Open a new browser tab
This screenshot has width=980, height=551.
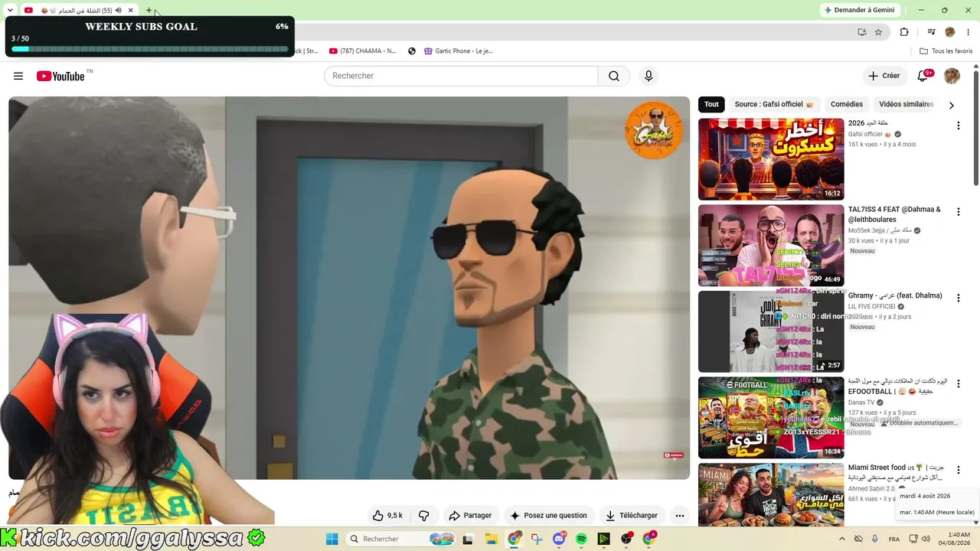(x=149, y=11)
